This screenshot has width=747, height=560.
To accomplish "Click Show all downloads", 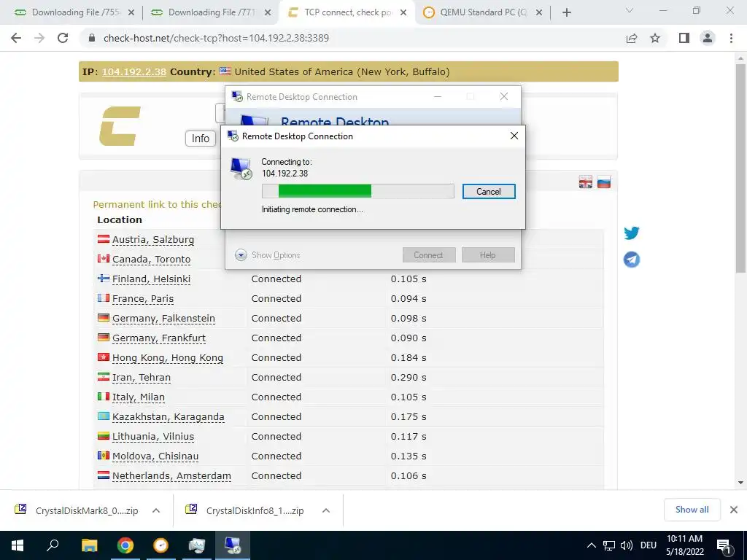I will pos(692,510).
